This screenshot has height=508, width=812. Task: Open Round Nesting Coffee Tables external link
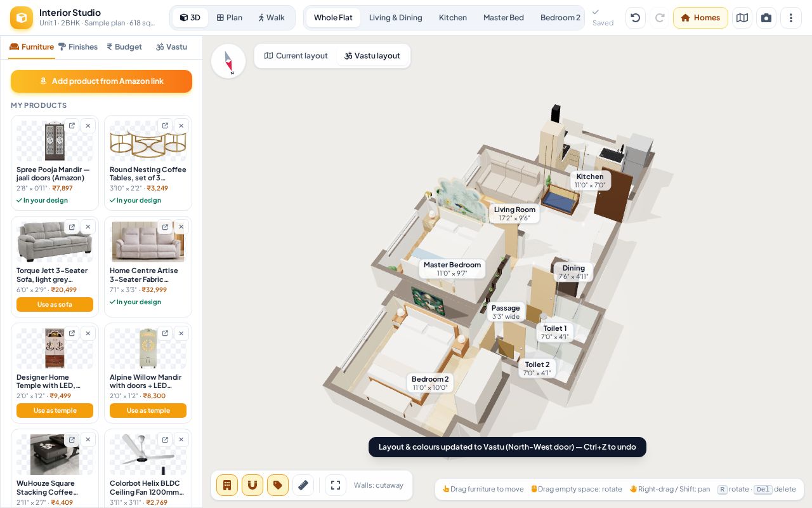tap(165, 126)
